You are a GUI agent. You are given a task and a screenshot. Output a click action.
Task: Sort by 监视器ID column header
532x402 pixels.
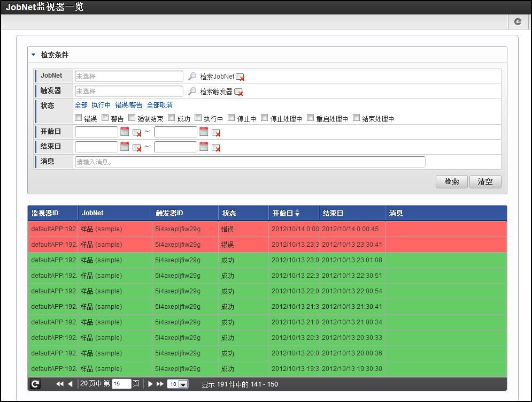tap(52, 213)
